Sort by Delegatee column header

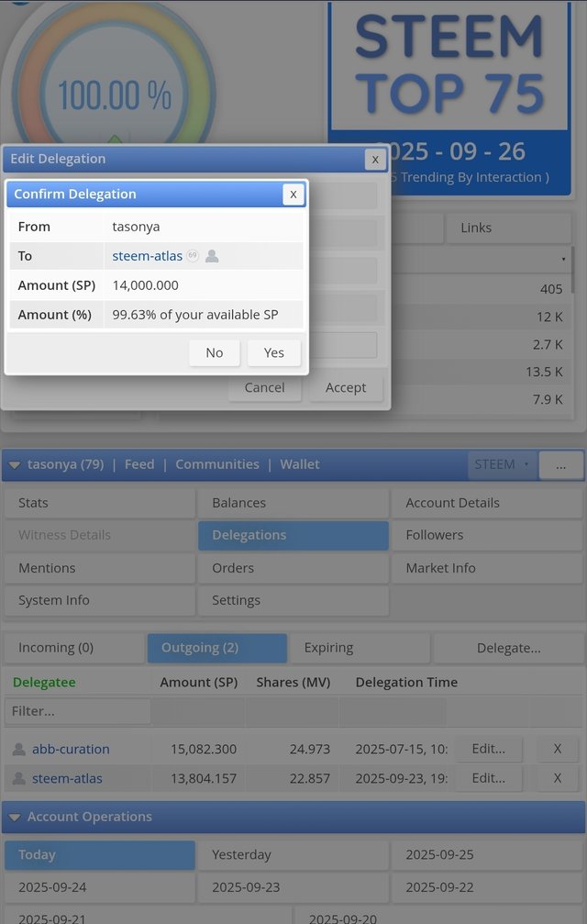[44, 683]
